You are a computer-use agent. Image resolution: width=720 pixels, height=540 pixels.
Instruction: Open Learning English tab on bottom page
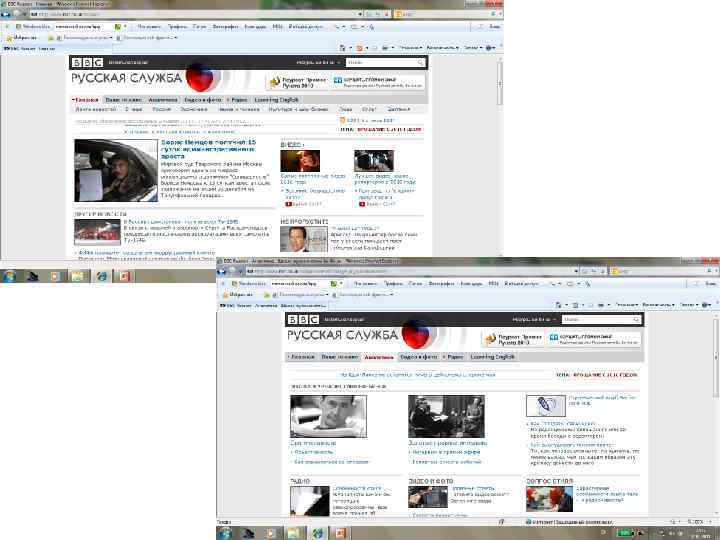(493, 357)
